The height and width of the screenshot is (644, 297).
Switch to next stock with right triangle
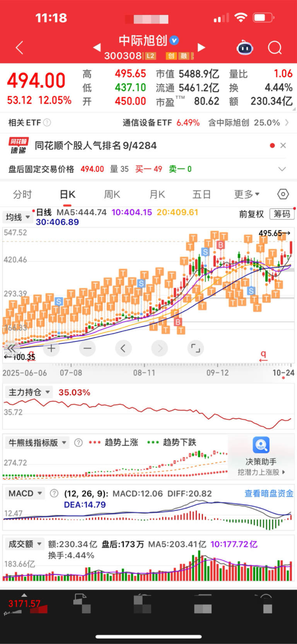pos(201,47)
